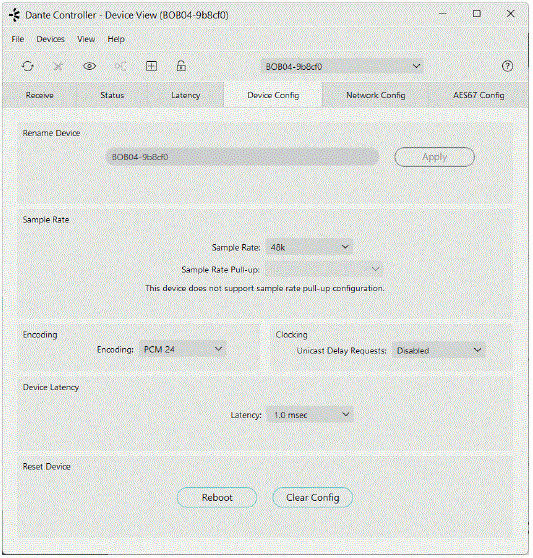Click the Reset Device section label
533x558 pixels.
[x=47, y=467]
